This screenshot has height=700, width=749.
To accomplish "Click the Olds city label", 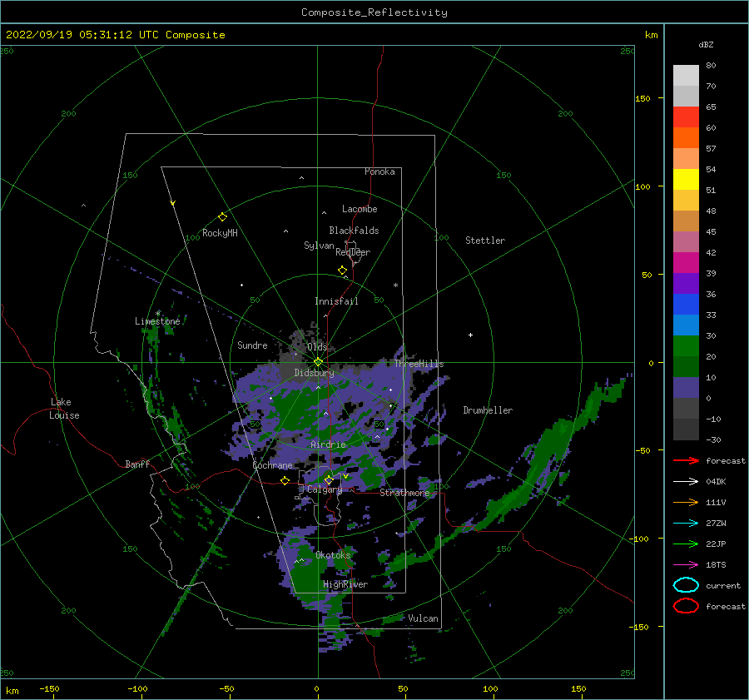I will click(317, 347).
